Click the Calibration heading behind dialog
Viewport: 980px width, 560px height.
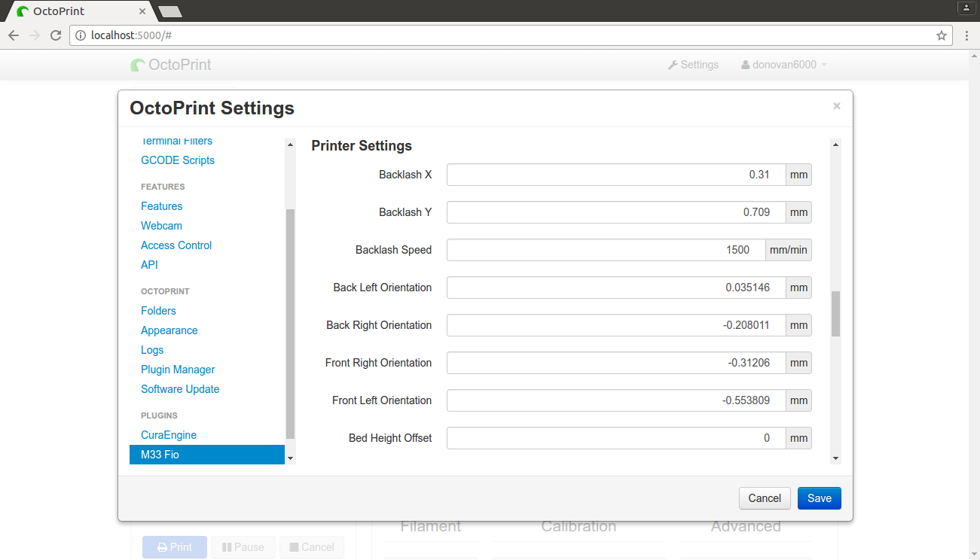pyautogui.click(x=579, y=527)
